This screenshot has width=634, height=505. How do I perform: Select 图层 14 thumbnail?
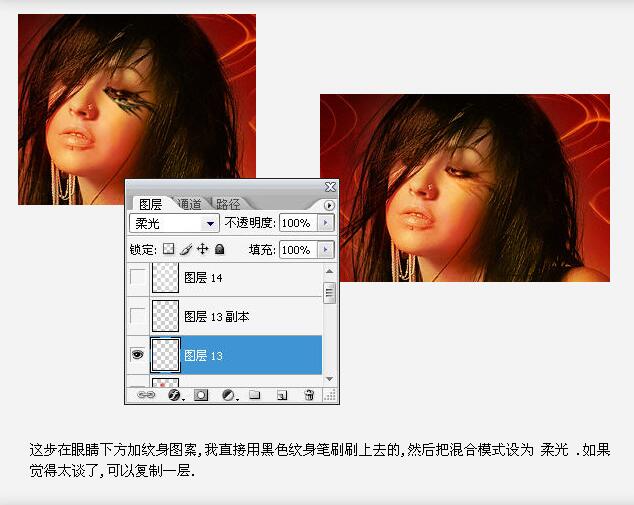pos(165,277)
